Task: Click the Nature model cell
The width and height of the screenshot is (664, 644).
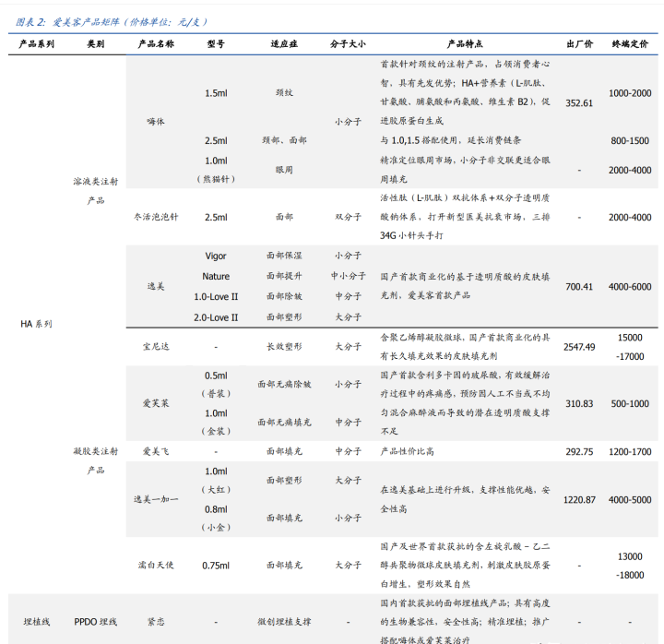Action: [x=216, y=276]
